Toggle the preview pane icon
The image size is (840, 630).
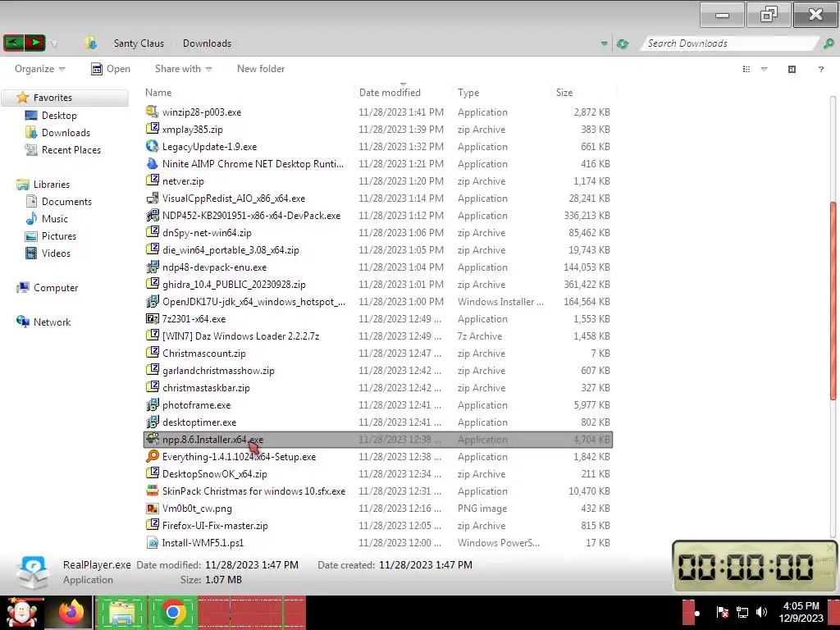tap(792, 69)
